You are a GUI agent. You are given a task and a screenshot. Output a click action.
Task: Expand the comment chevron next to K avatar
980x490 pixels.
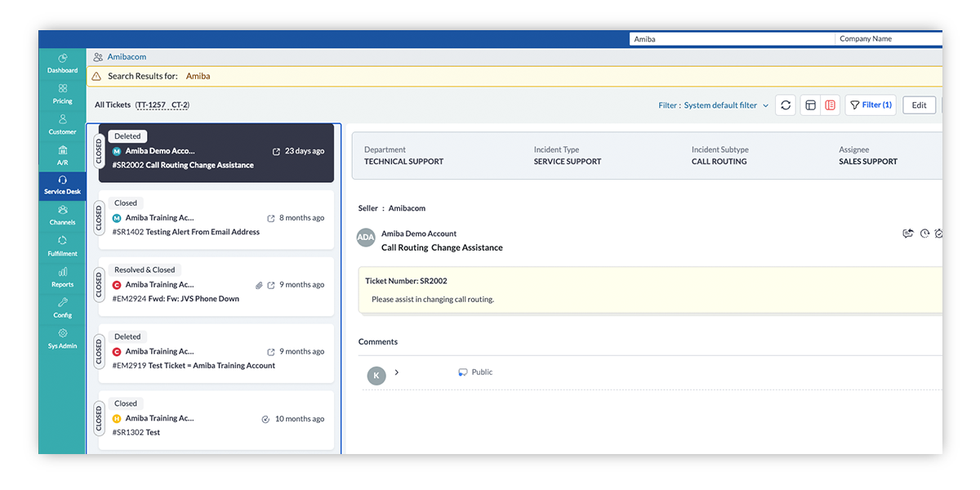[397, 372]
